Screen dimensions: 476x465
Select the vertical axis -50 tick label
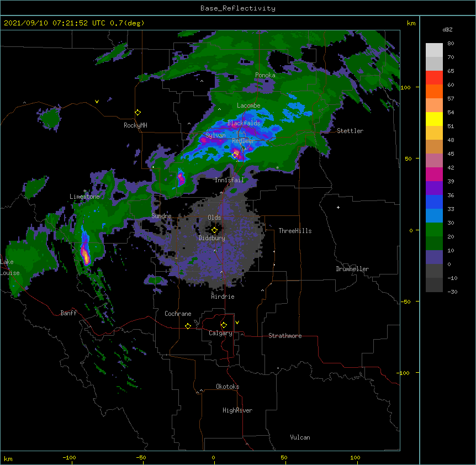405,302
